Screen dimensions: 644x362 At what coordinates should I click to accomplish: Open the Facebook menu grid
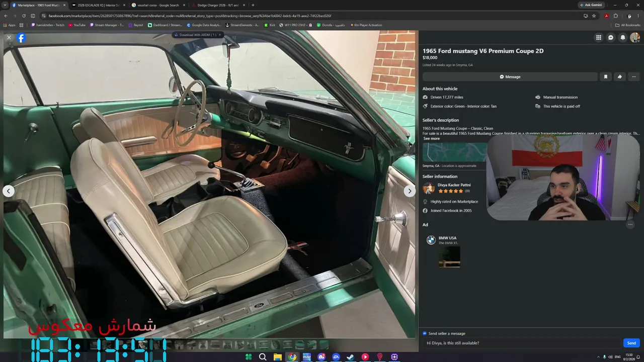click(599, 37)
